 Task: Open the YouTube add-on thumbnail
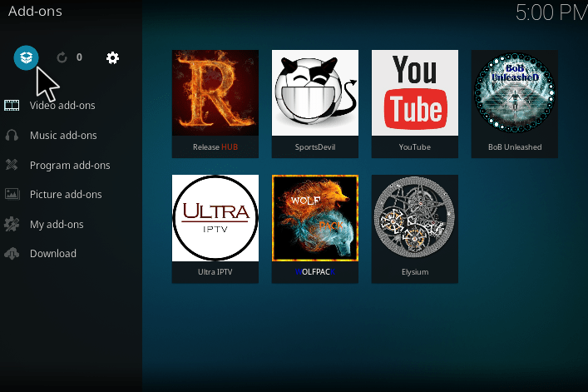point(415,92)
